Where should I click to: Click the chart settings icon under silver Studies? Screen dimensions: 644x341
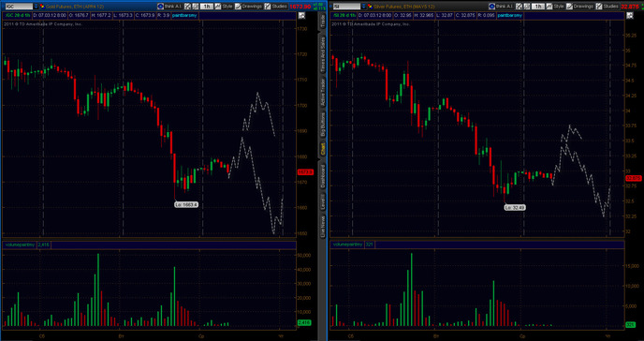(630, 16)
